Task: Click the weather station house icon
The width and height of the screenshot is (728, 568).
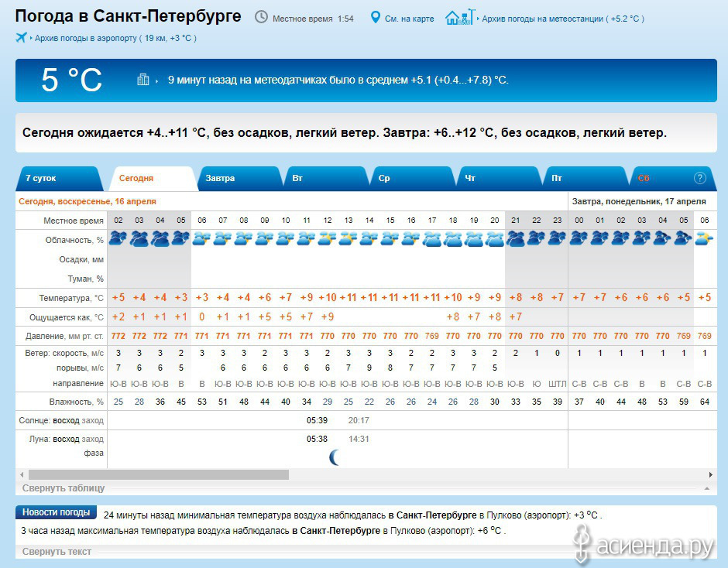Action: point(459,17)
